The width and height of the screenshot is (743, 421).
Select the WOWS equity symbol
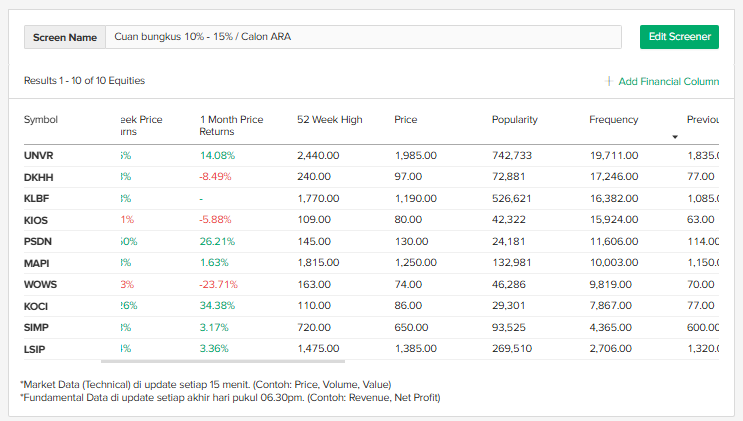click(x=39, y=284)
